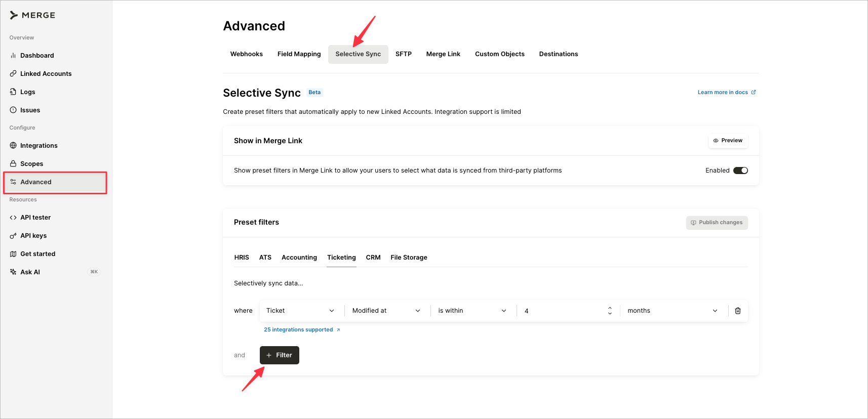Open Integrations in the sidebar
Screen dimensions: 868x419
point(56,146)
